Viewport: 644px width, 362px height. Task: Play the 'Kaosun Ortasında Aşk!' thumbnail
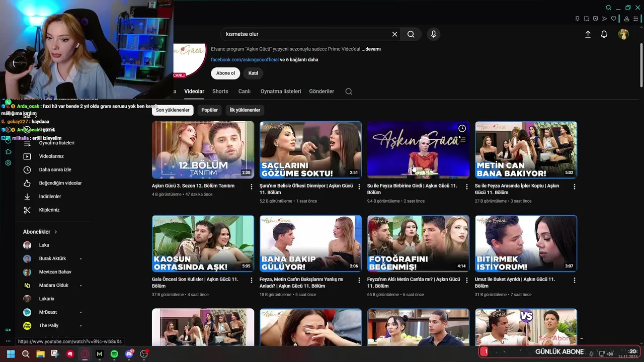click(203, 243)
